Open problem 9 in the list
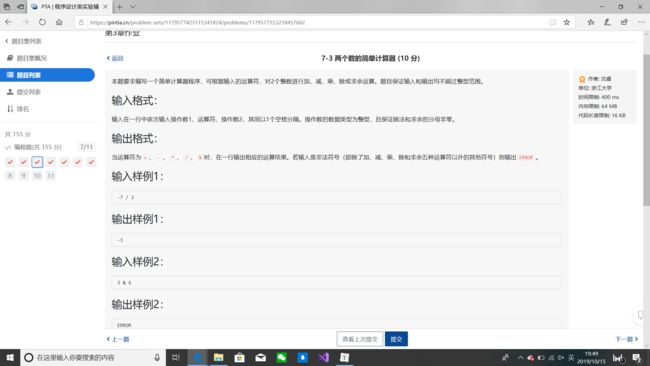 tap(24, 176)
